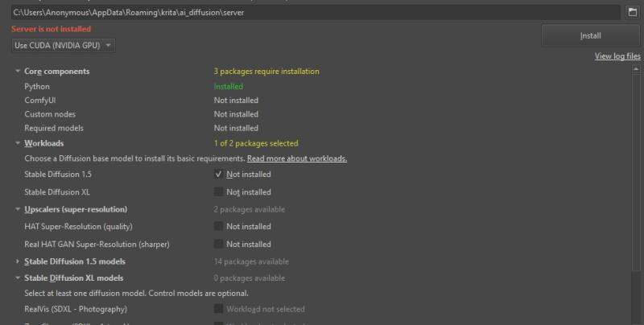Collapse the Core components section
Image resolution: width=644 pixels, height=325 pixels.
point(18,71)
